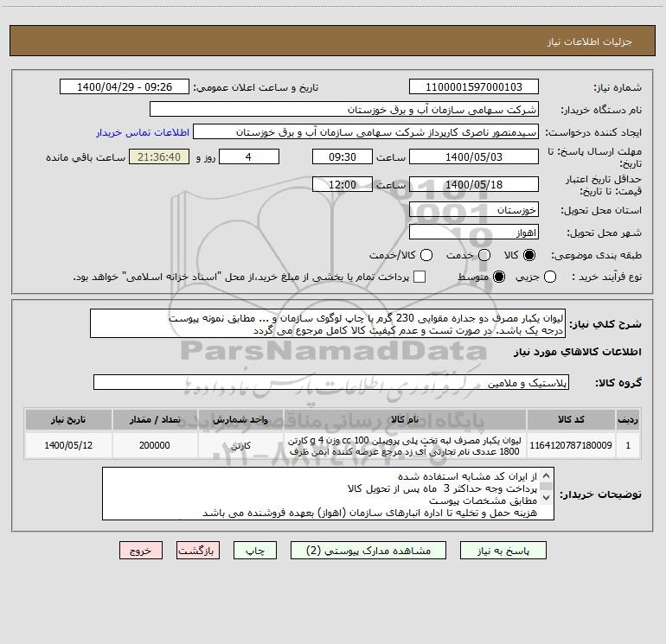Click product code 1164120787180009 cell
Image resolution: width=666 pixels, height=644 pixels.
pyautogui.click(x=571, y=445)
